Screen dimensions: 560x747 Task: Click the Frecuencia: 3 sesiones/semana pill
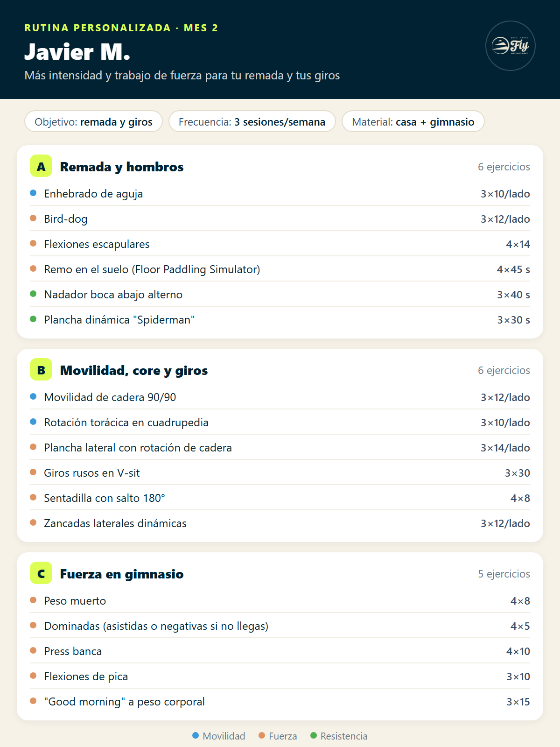click(252, 121)
